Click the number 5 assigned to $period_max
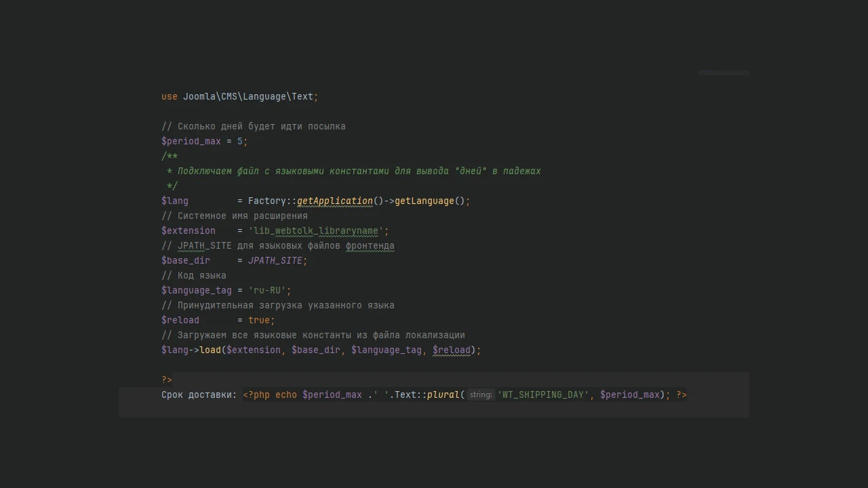Viewport: 868px width, 488px height. pos(240,141)
